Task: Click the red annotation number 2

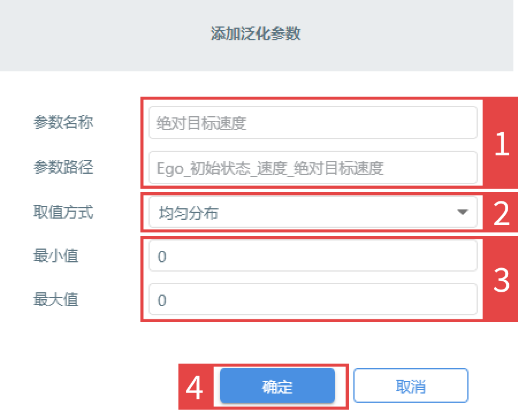Action: (x=501, y=213)
